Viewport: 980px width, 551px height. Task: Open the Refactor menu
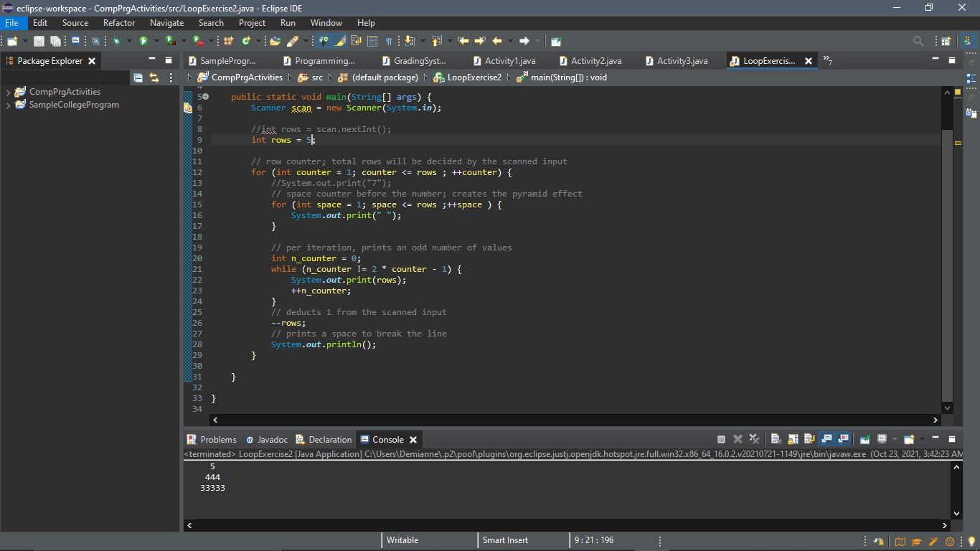click(x=119, y=23)
